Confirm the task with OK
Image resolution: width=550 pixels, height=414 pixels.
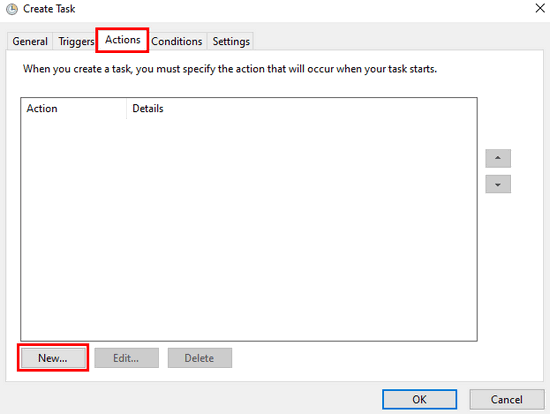[420, 399]
